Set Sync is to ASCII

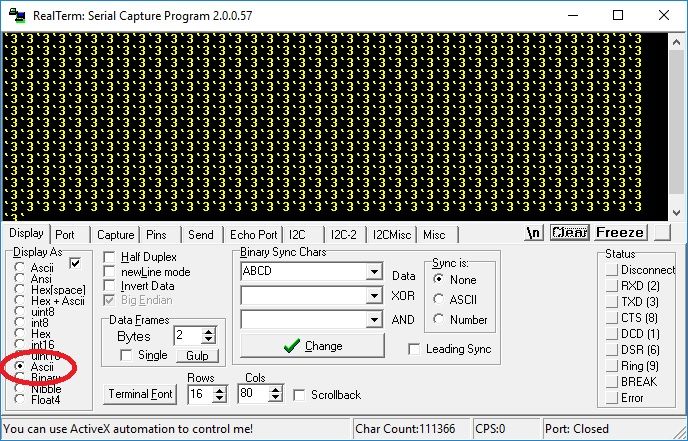pos(438,299)
